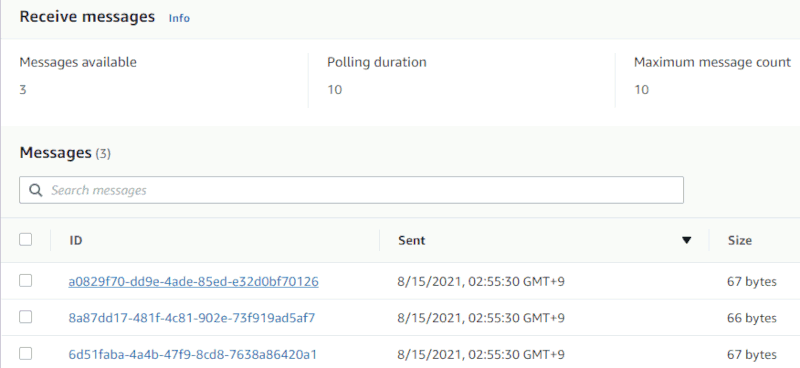Click the sort arrow in Sent column
The image size is (800, 368).
(687, 240)
